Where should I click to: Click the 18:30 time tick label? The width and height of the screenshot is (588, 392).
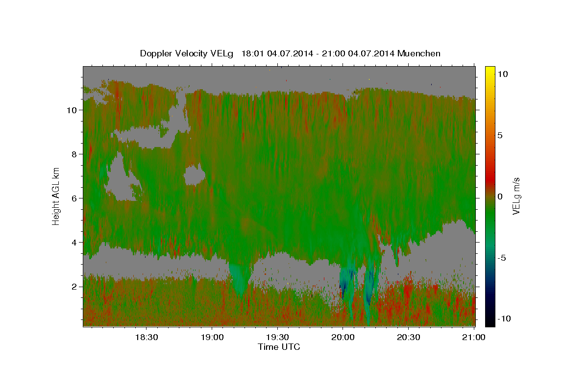(x=147, y=337)
